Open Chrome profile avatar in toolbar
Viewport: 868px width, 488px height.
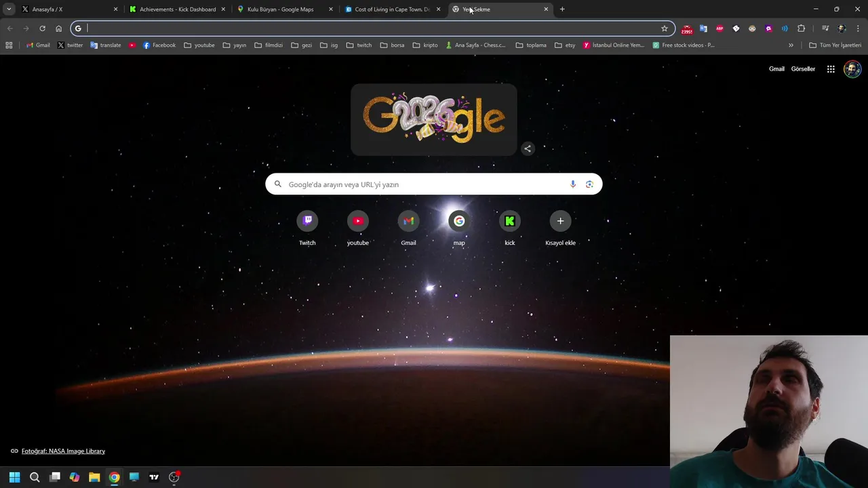[842, 28]
